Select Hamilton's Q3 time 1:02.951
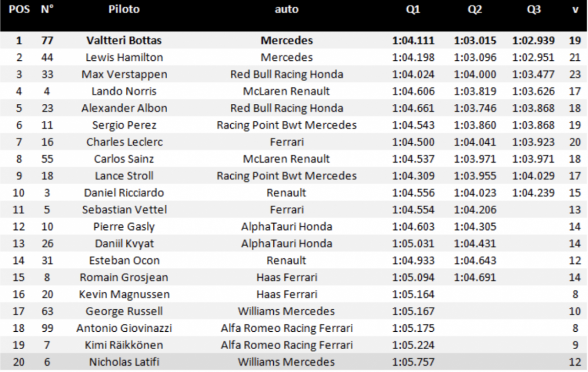This screenshot has height=372, width=588. (533, 57)
